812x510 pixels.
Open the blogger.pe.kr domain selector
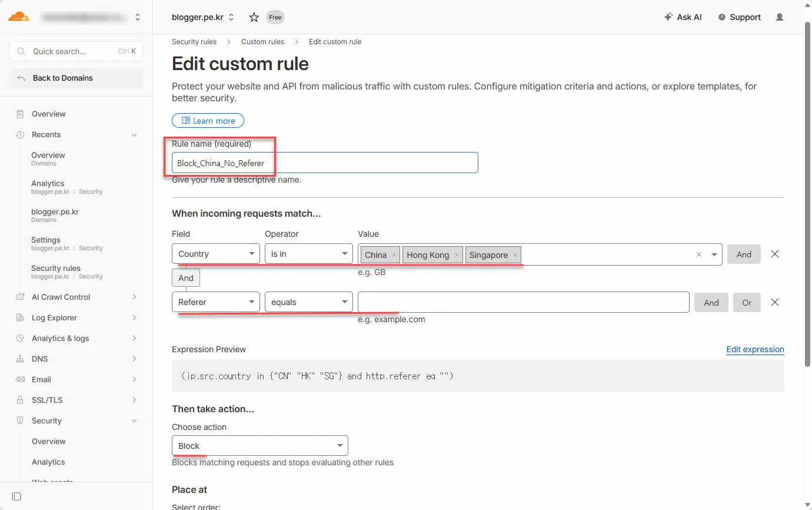pyautogui.click(x=203, y=17)
